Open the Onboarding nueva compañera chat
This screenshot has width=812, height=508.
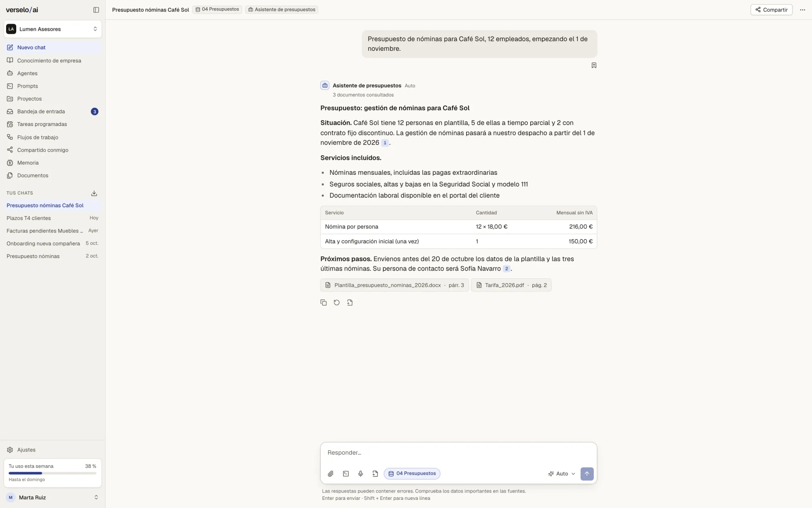point(52,243)
